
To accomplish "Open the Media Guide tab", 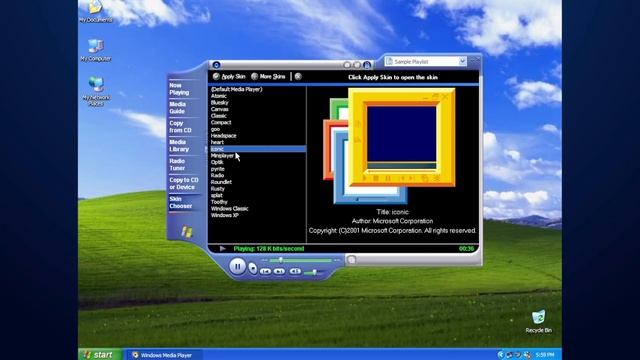I will point(178,108).
